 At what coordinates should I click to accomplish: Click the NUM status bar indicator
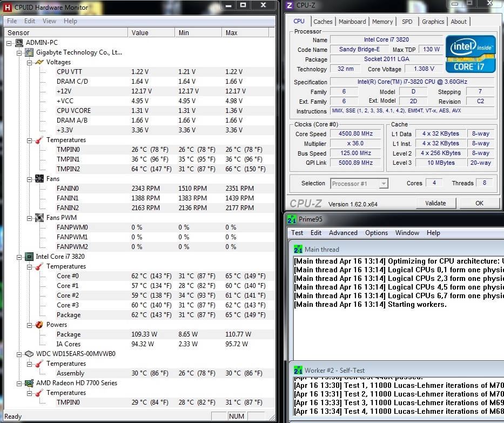tap(236, 417)
